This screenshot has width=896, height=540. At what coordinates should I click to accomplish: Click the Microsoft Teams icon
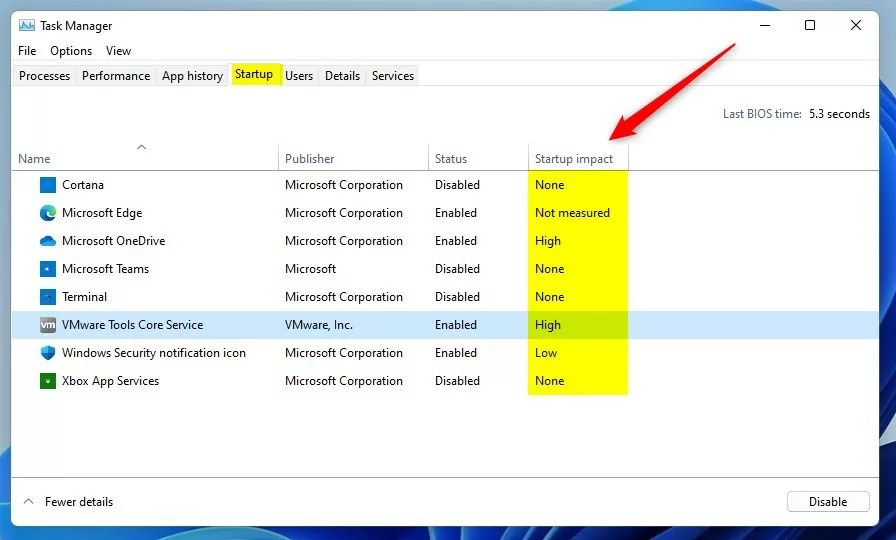[48, 269]
